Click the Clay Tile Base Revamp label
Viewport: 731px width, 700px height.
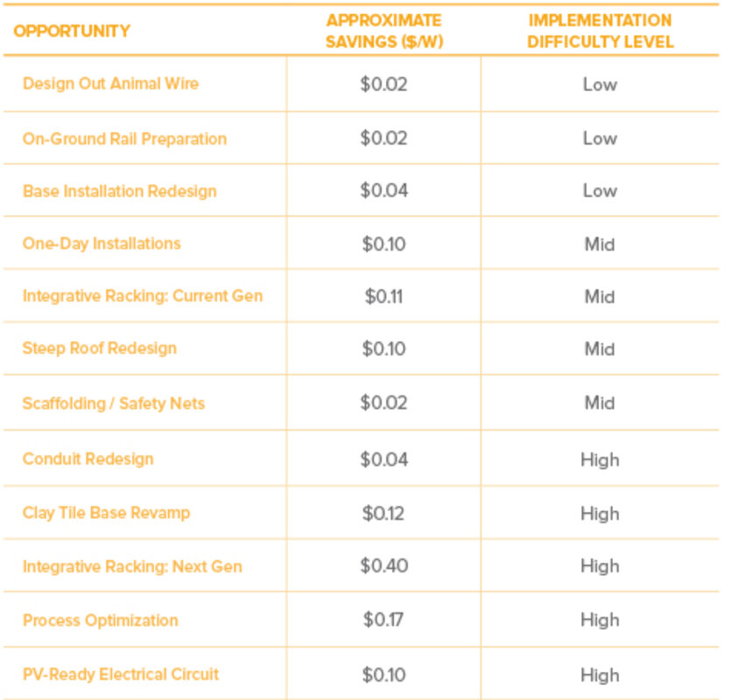(106, 513)
